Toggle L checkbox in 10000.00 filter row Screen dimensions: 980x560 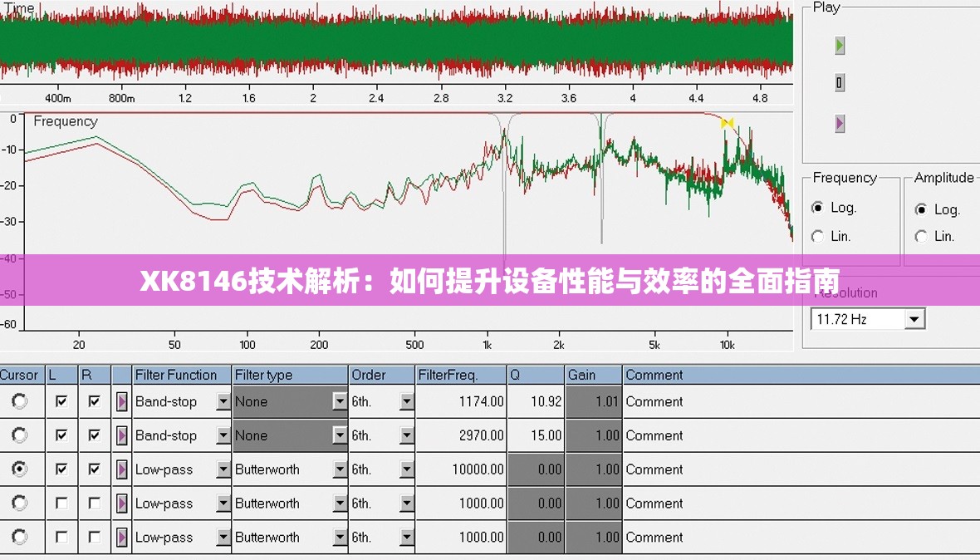[61, 469]
